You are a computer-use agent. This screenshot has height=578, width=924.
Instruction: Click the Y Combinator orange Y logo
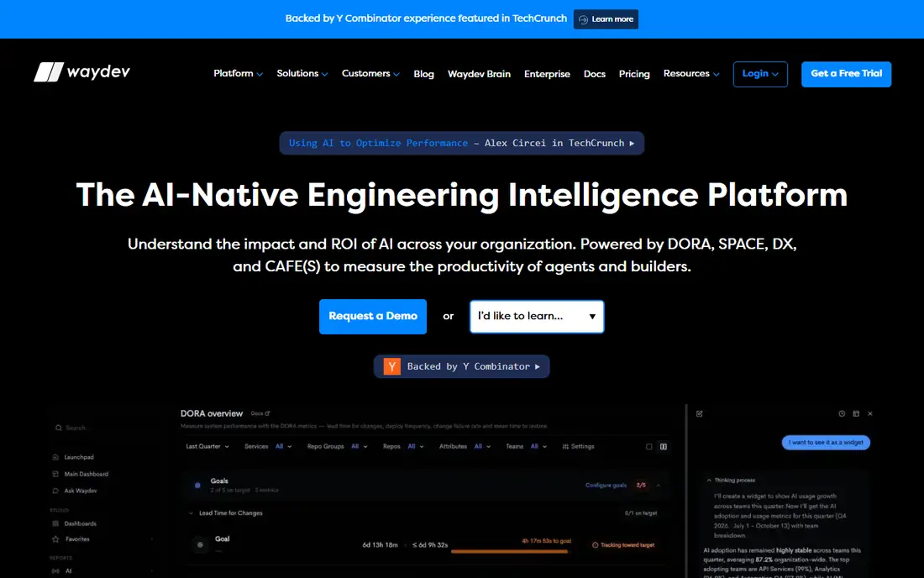point(392,366)
